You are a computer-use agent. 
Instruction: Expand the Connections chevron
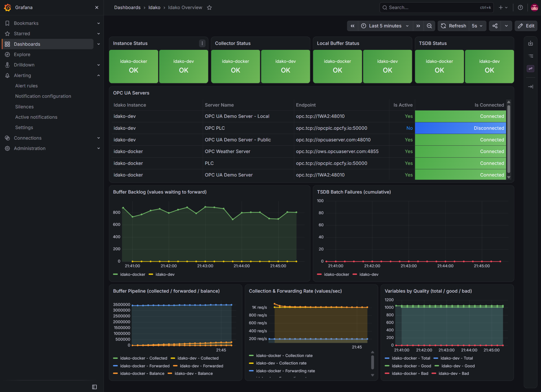point(99,138)
